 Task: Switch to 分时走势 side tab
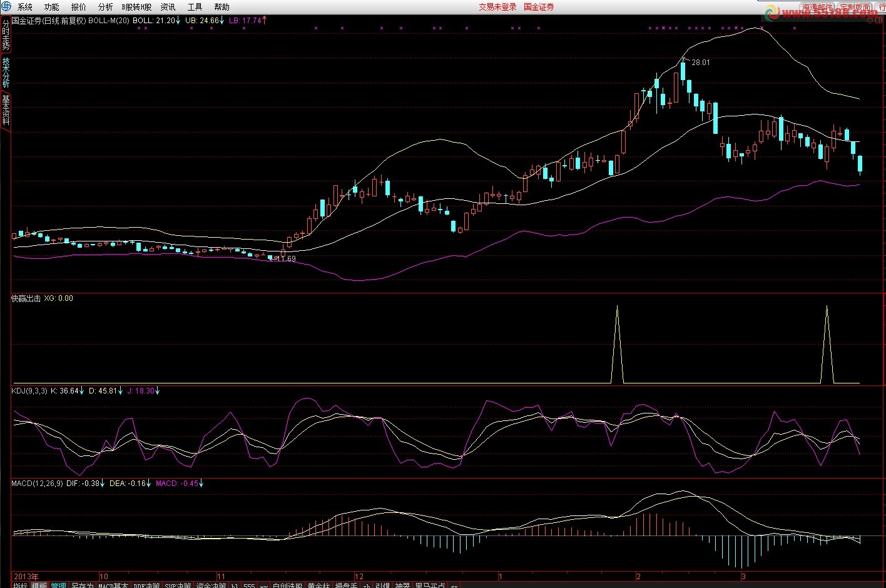pos(6,35)
